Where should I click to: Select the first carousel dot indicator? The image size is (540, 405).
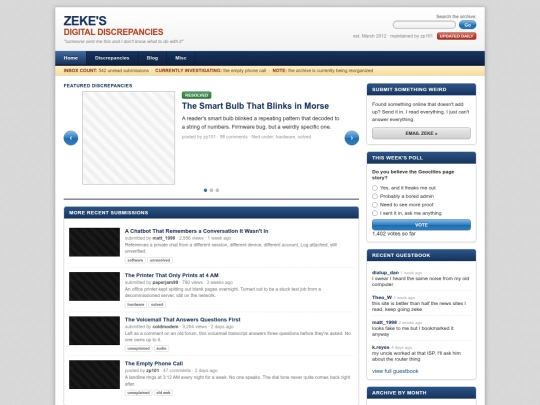tap(206, 190)
